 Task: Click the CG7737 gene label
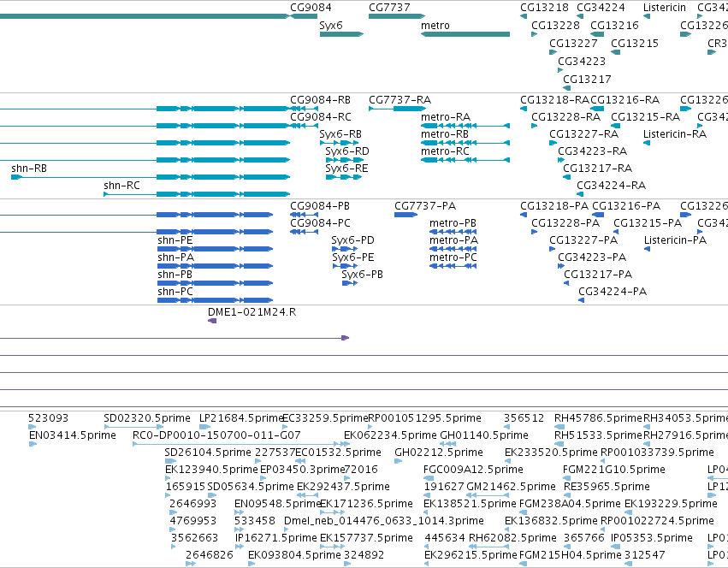(389, 8)
